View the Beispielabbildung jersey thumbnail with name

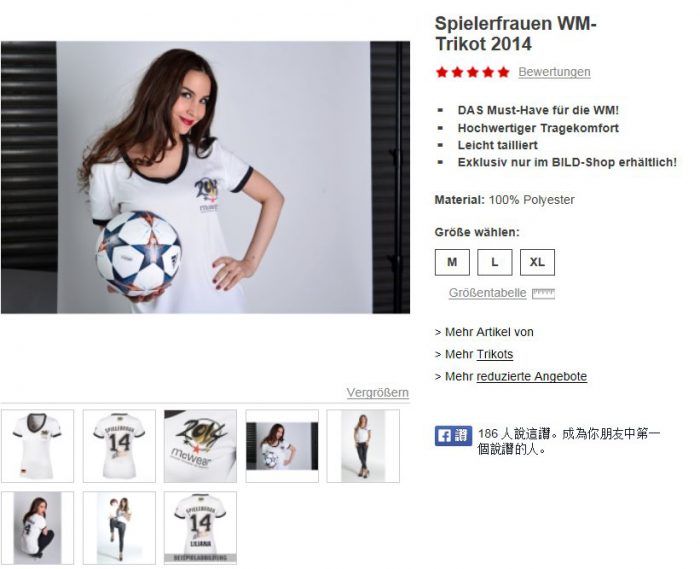[200, 528]
